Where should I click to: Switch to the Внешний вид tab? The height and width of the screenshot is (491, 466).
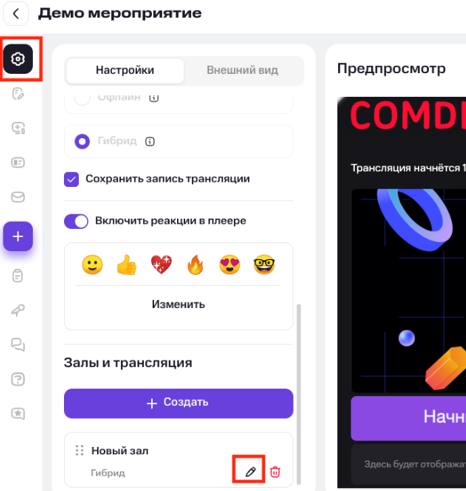click(242, 70)
